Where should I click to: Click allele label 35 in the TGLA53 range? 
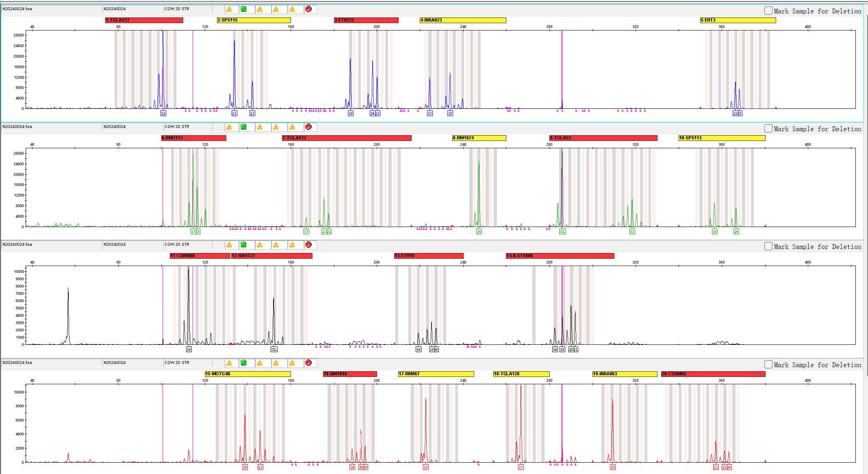(x=632, y=232)
